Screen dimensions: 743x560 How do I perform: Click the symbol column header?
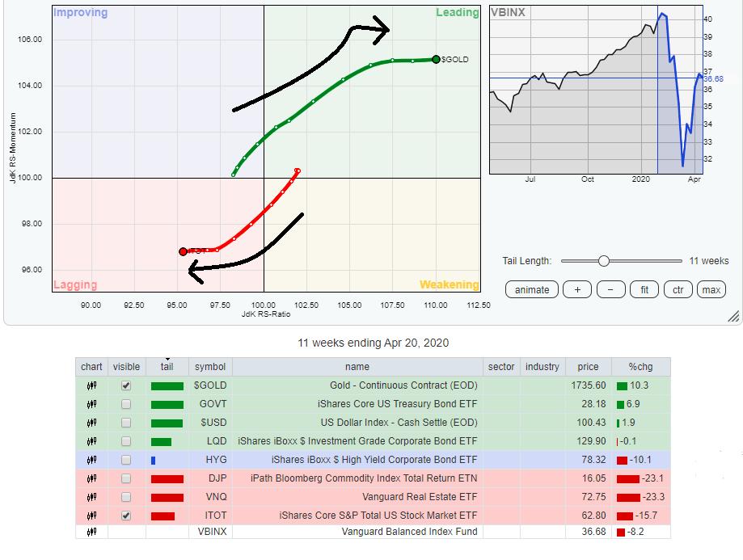click(x=210, y=367)
